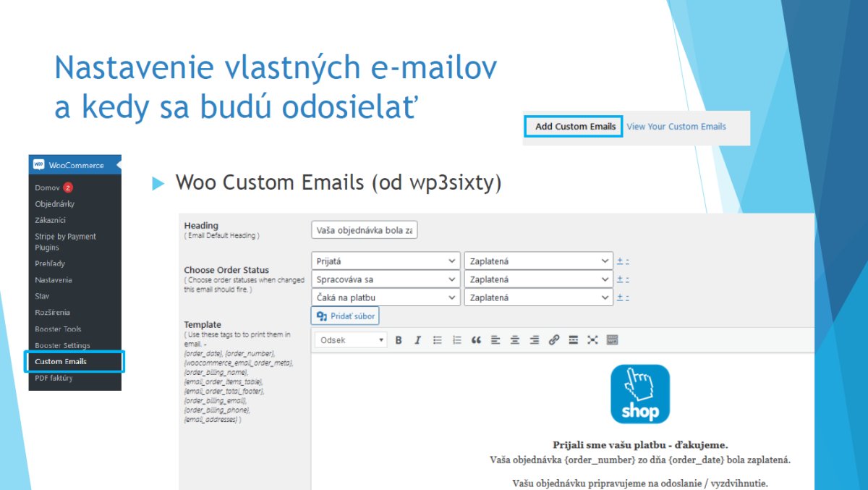Click the Choose Order Status label

(x=226, y=270)
